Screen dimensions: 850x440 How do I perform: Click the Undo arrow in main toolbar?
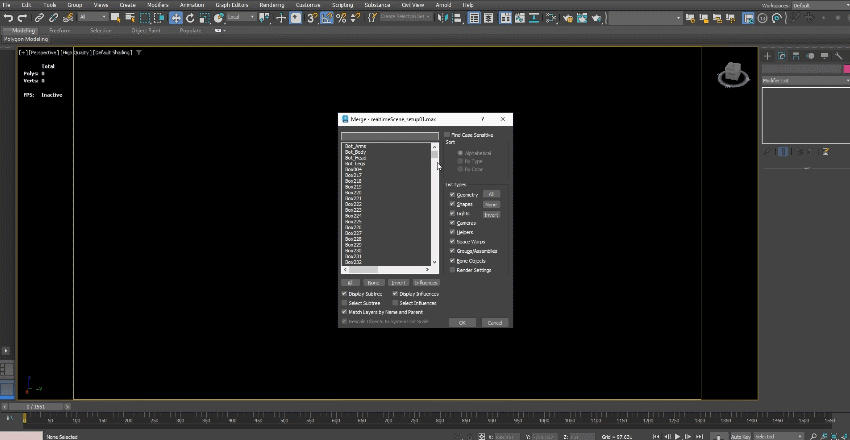coord(8,18)
